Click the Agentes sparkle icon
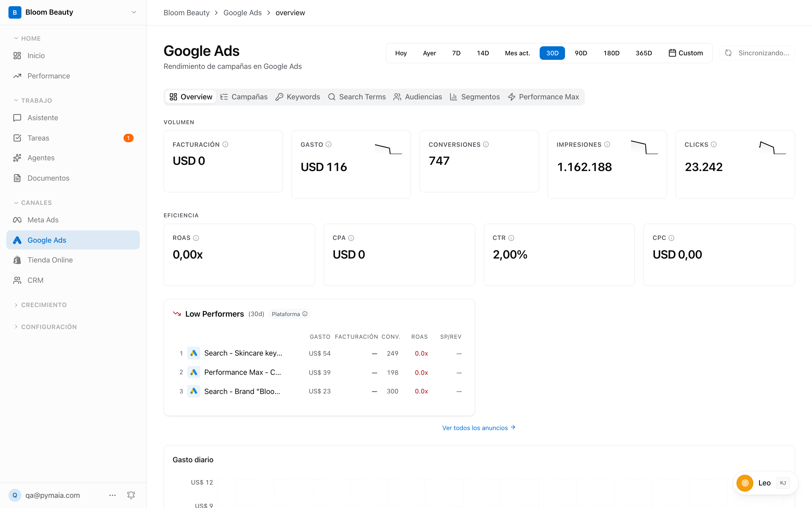This screenshot has width=812, height=508. 17,158
